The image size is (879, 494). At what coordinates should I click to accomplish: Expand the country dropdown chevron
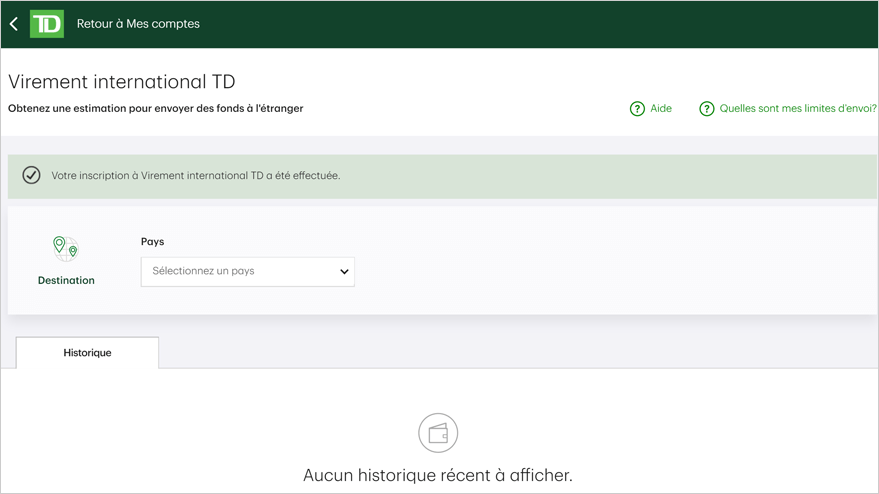pos(344,271)
